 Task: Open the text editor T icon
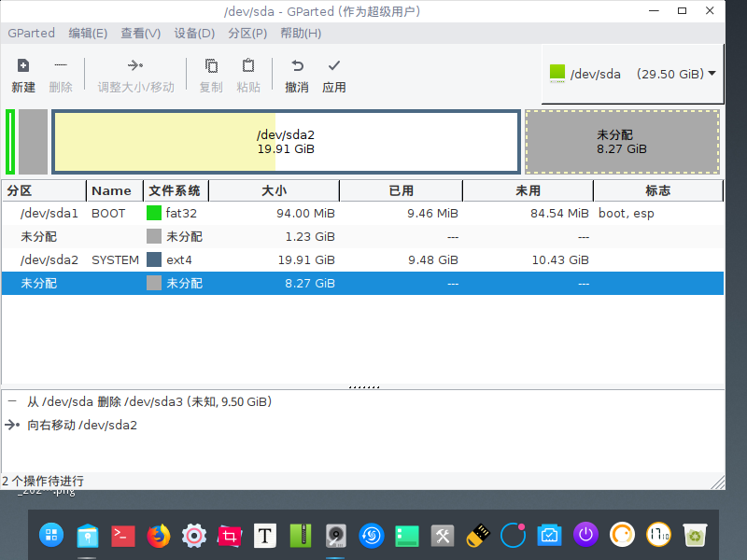tap(265, 536)
